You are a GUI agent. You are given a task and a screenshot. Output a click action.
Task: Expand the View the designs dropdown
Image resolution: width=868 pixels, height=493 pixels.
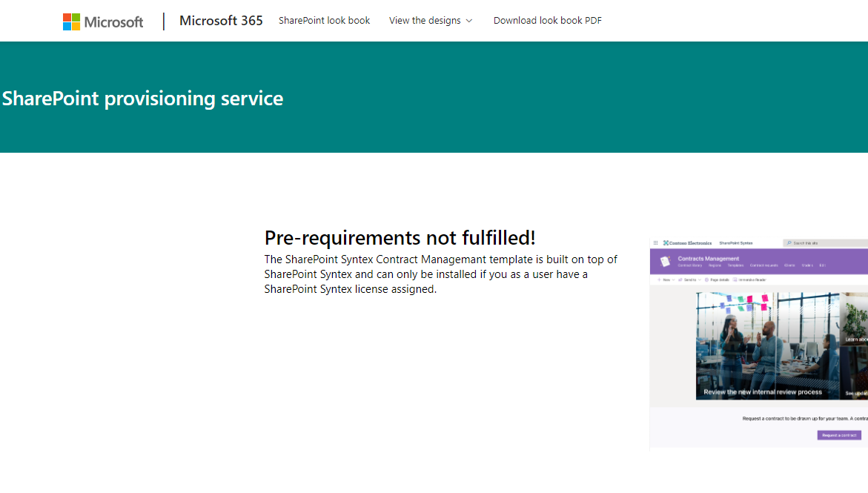coord(431,21)
